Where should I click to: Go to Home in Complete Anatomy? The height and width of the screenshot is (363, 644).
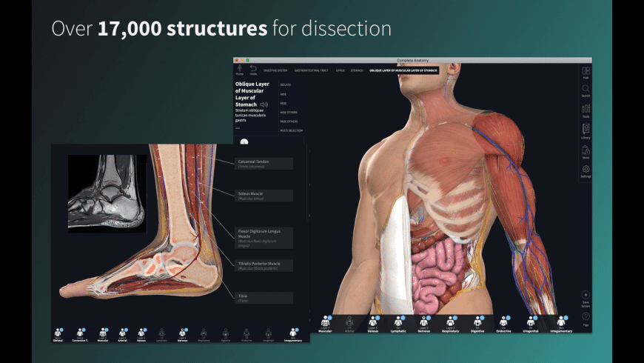239,70
